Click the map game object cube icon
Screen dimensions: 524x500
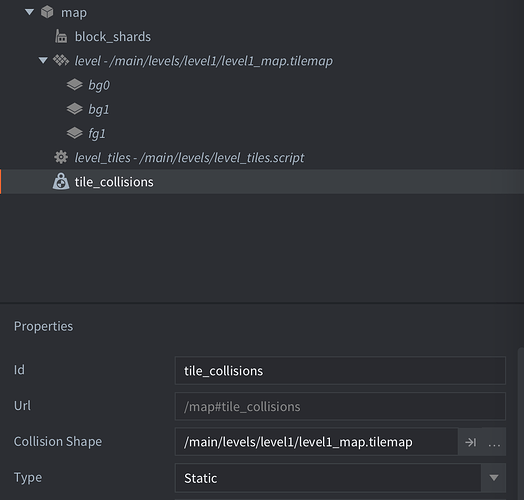coord(47,12)
